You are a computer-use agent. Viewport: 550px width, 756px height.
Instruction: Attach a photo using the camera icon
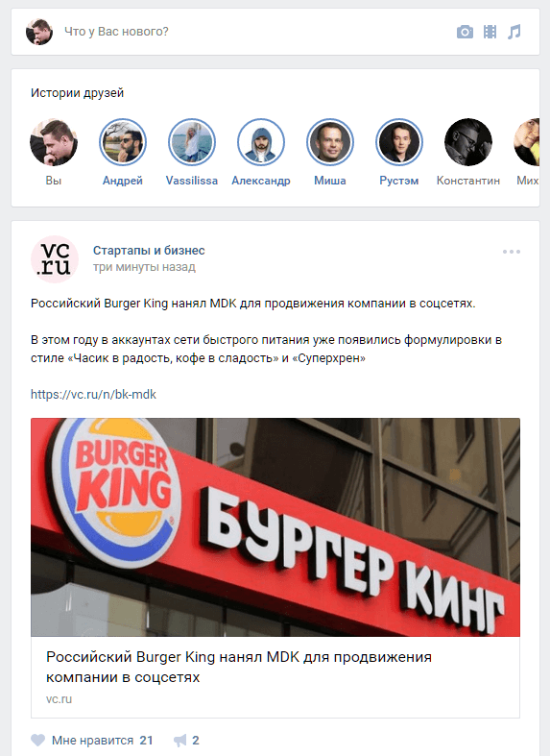point(465,32)
